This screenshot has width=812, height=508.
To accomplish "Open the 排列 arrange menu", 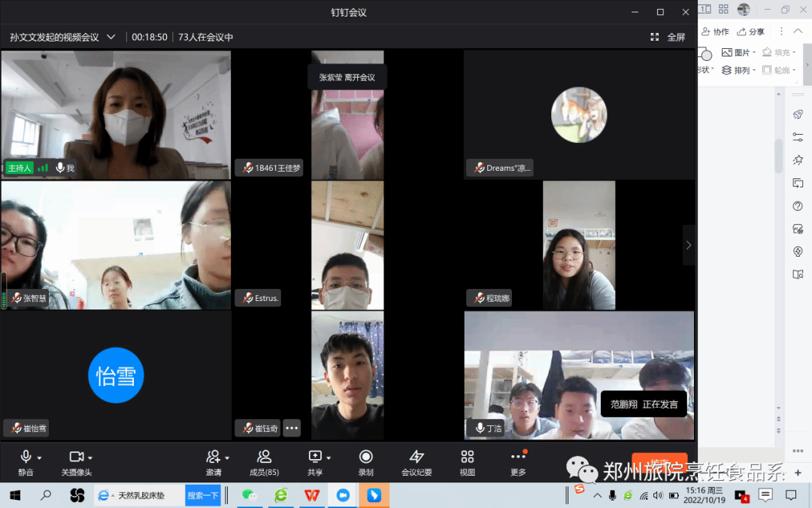I will pyautogui.click(x=737, y=70).
